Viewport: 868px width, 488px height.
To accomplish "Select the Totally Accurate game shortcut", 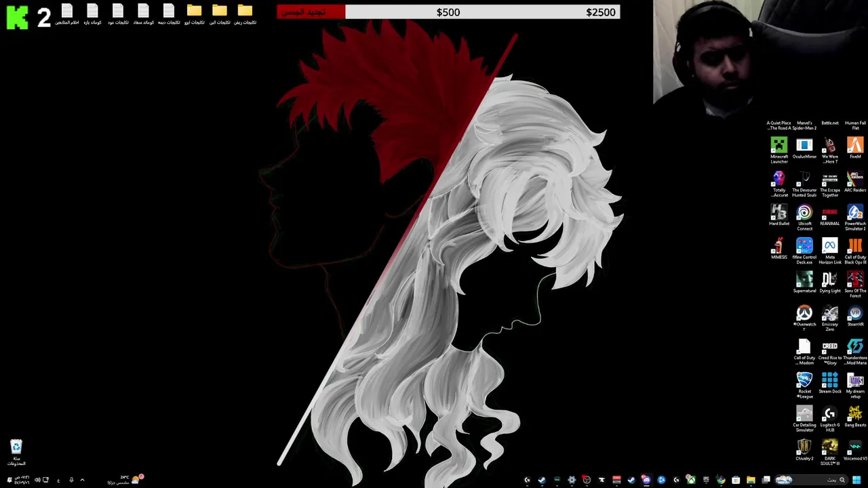I will point(778,184).
